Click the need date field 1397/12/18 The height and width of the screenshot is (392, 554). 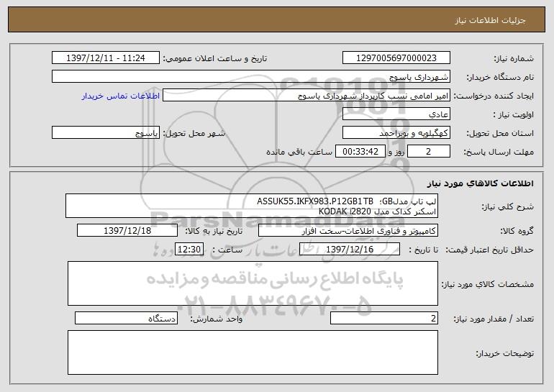[127, 231]
